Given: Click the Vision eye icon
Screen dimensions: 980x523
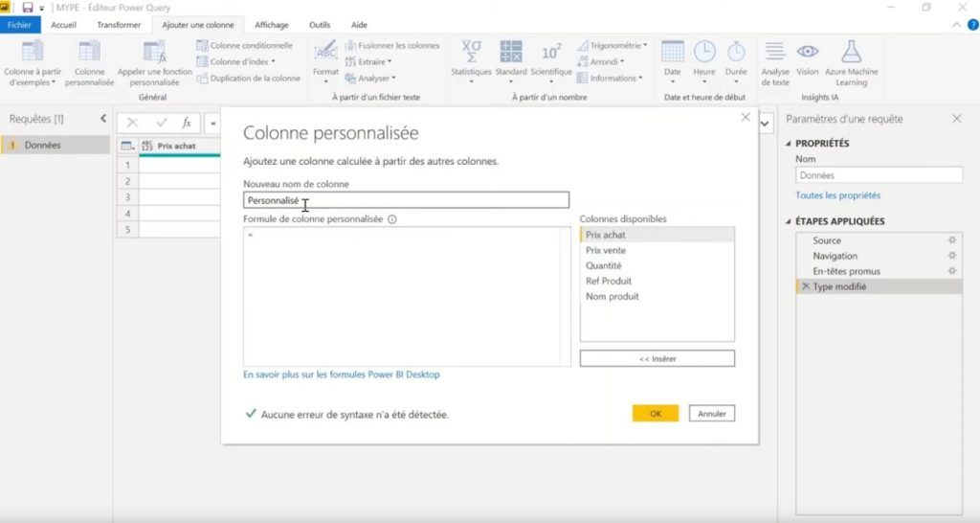Looking at the screenshot, I should point(808,52).
